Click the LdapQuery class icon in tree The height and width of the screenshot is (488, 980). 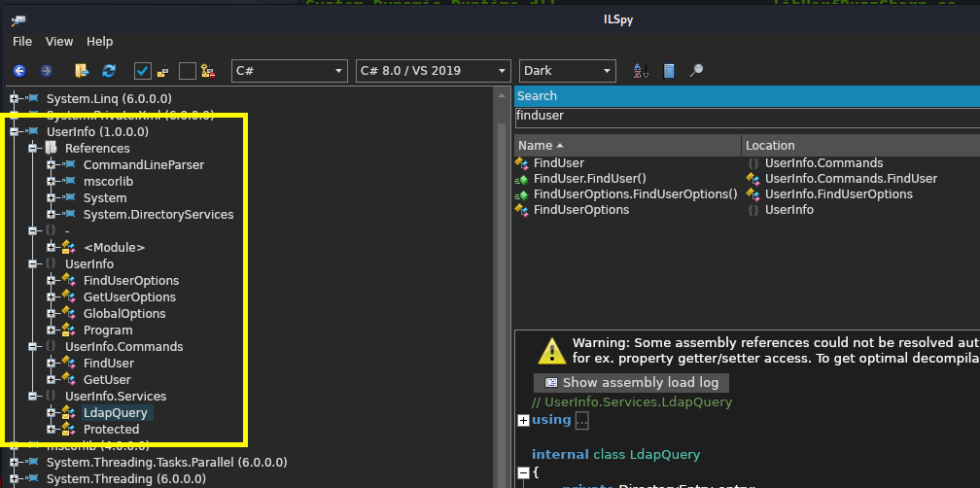tap(68, 412)
